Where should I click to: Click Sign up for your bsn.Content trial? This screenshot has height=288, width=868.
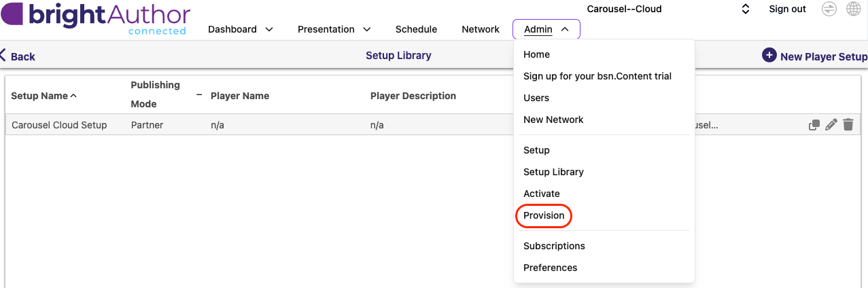coord(597,76)
